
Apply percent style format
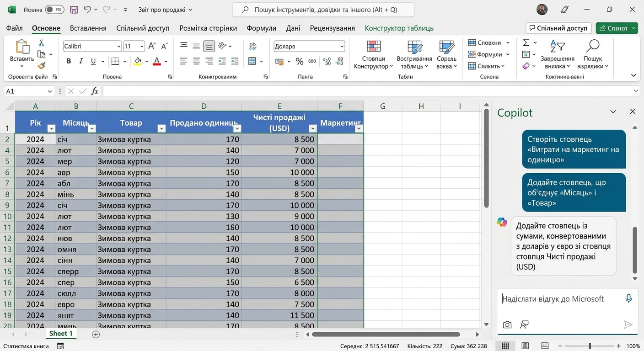(x=300, y=61)
